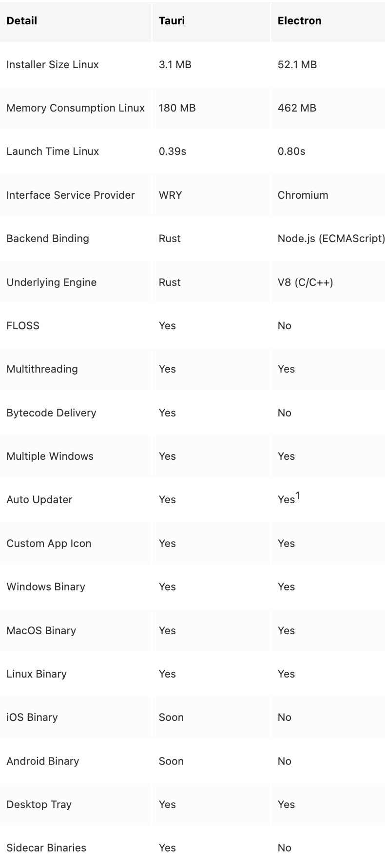Select the WRY interface provider cell
This screenshot has width=385, height=868.
(171, 195)
